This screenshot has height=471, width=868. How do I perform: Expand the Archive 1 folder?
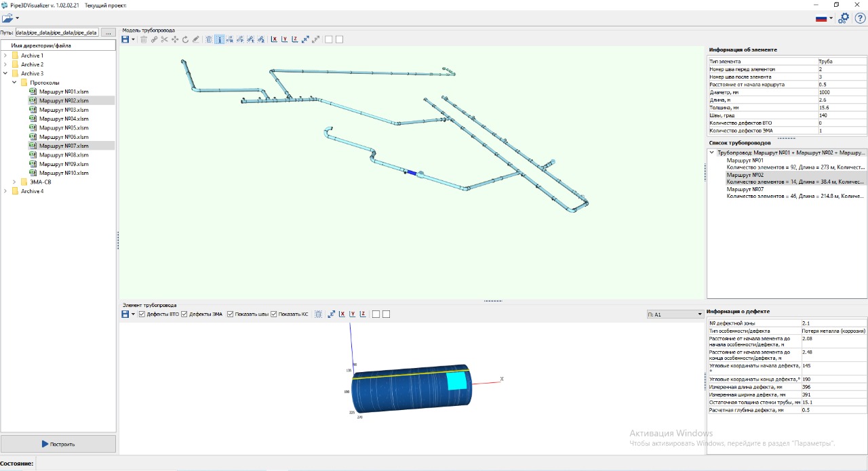coord(5,56)
